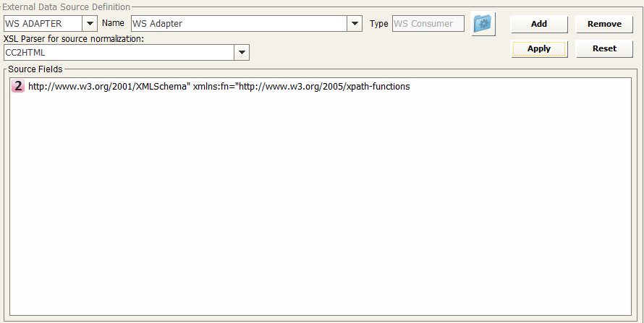Open the CC2HTML parser dropdown arrow
The height and width of the screenshot is (323, 644).
pyautogui.click(x=242, y=53)
